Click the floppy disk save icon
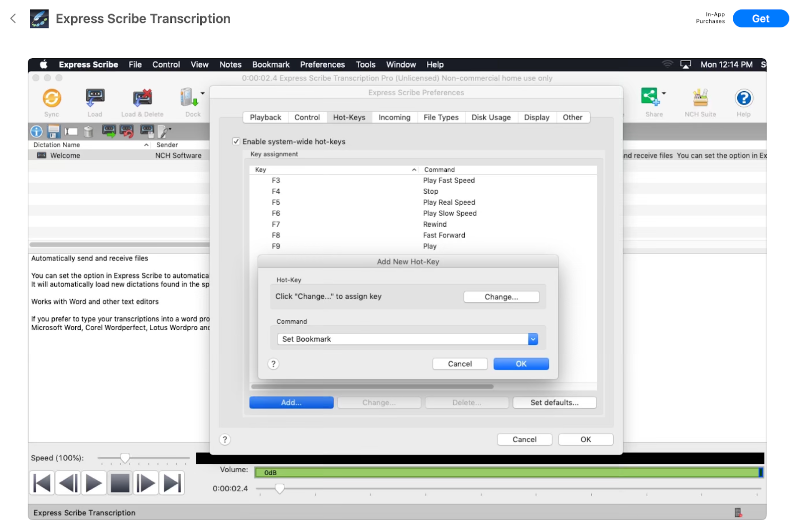The height and width of the screenshot is (532, 797). click(x=54, y=132)
